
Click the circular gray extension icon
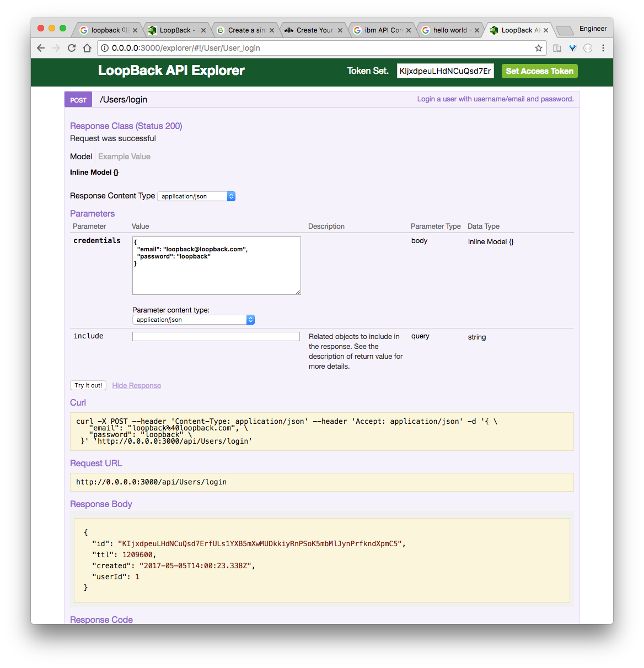pos(588,48)
